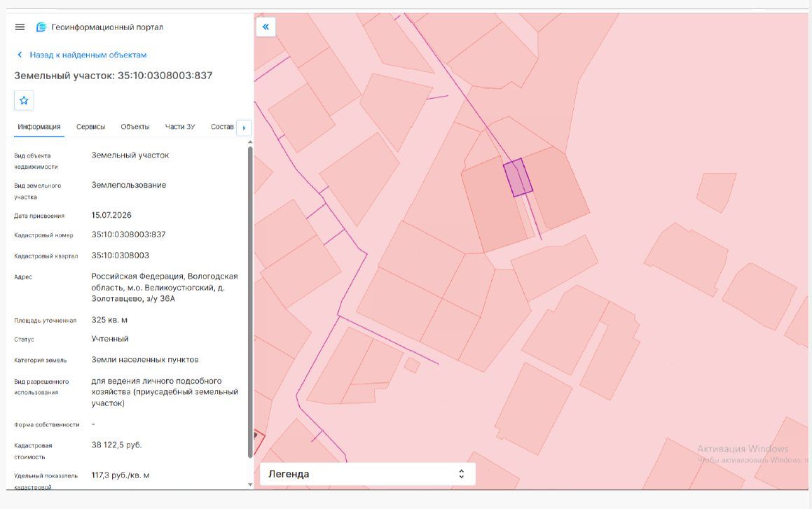Switch to the Объекты tab

135,127
